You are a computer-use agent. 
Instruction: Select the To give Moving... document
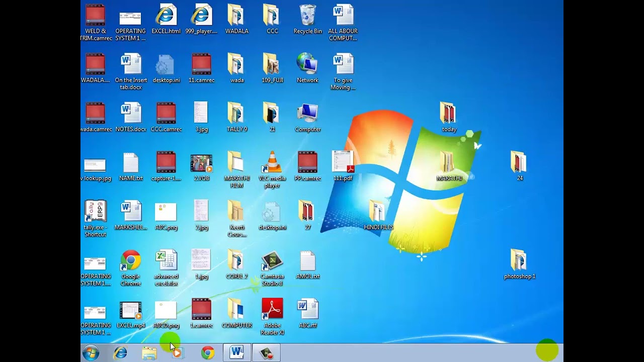(343, 72)
